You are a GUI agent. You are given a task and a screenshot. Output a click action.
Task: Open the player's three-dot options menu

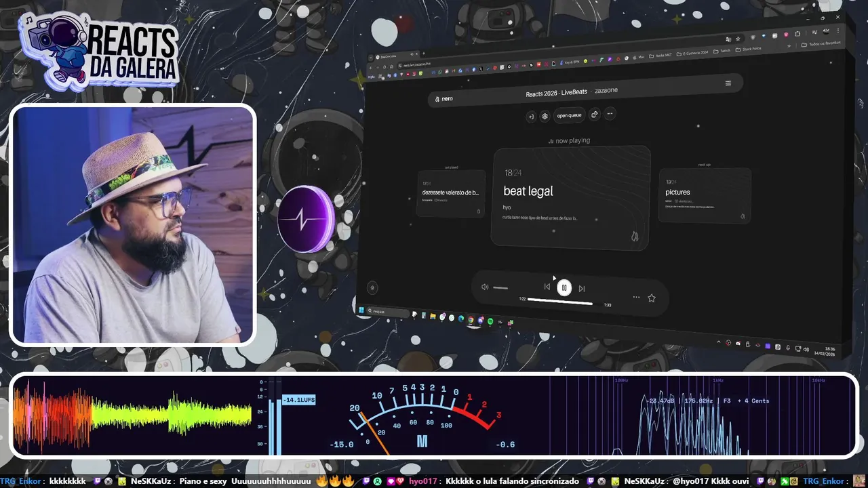point(636,297)
